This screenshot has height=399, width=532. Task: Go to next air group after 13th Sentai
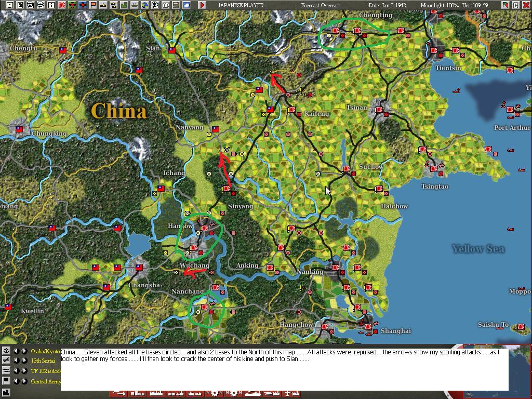point(24,361)
